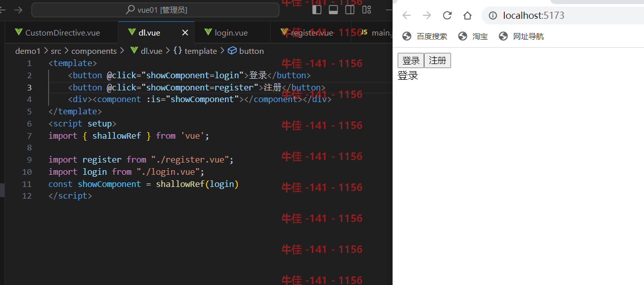Click src in breadcrumb path
This screenshot has width=644, height=285.
pos(56,51)
